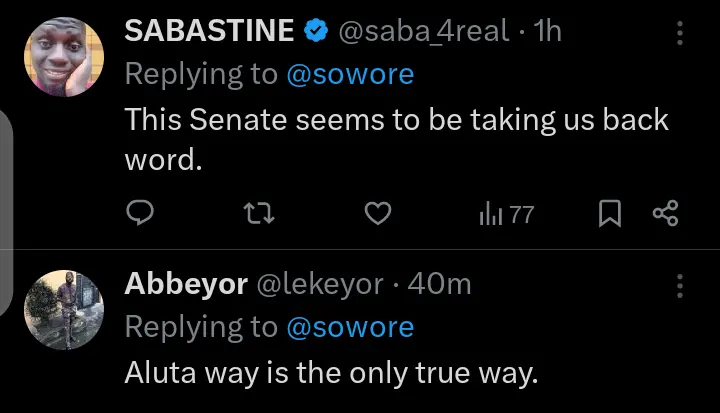
Task: Open the 40m timestamp on Abbeyor's tweet
Action: tap(440, 284)
